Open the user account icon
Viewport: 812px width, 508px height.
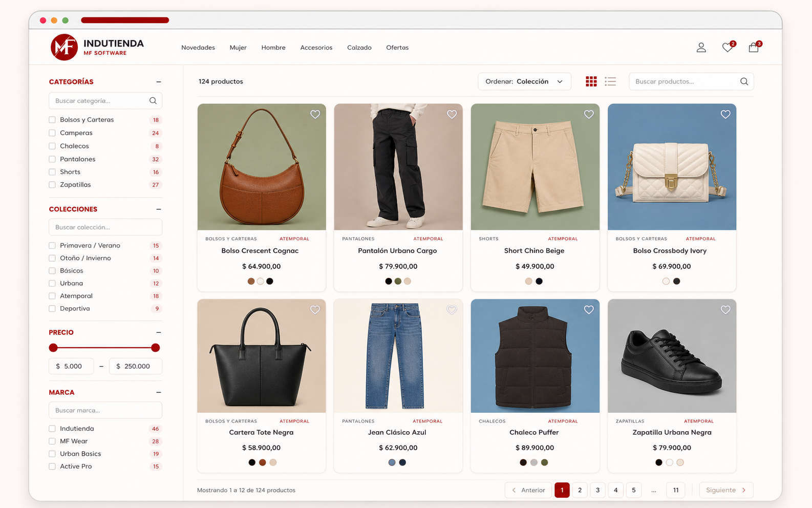[x=701, y=48]
